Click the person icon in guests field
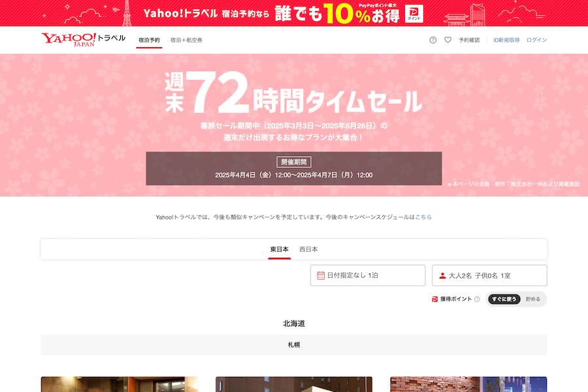588x392 pixels. pyautogui.click(x=442, y=275)
